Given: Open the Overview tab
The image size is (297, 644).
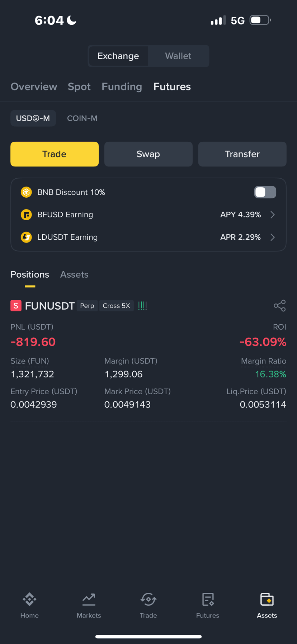Looking at the screenshot, I should click(x=34, y=86).
